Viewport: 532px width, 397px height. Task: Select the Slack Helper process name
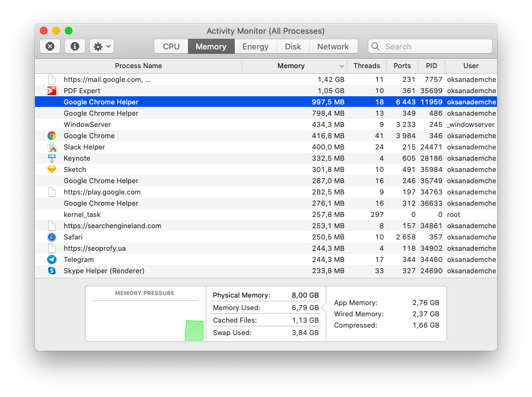(84, 147)
